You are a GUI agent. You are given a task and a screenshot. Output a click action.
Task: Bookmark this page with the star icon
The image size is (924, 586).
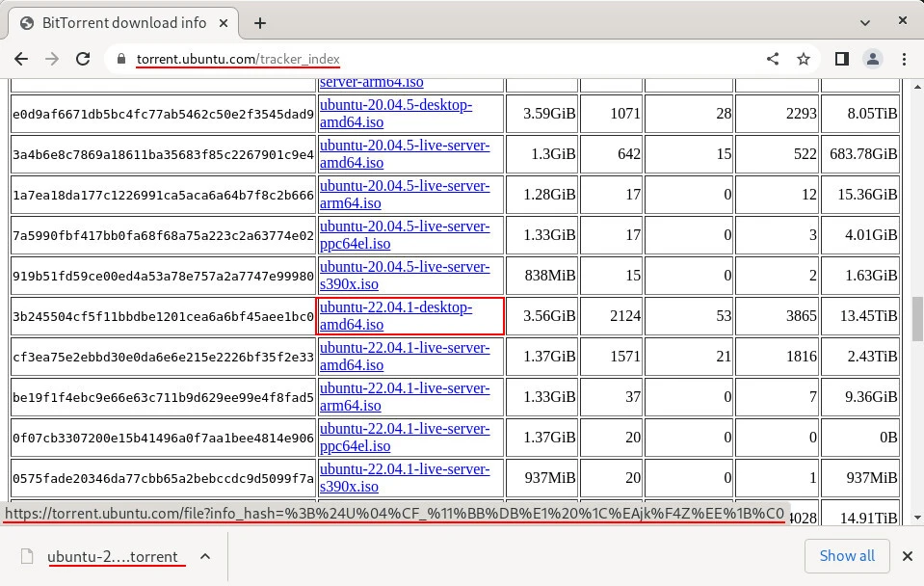coord(803,59)
